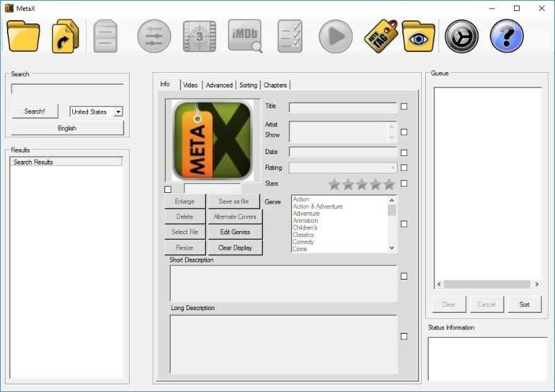Click the folder with arrow icon

(x=66, y=36)
